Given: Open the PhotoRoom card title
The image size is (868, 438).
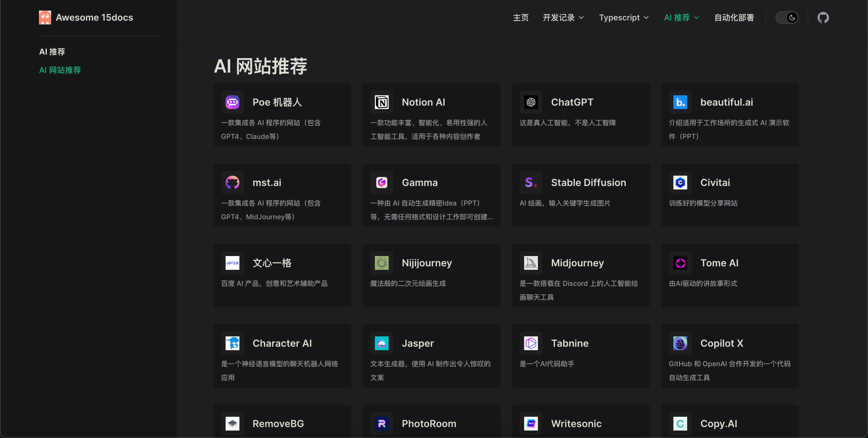Looking at the screenshot, I should pos(429,424).
